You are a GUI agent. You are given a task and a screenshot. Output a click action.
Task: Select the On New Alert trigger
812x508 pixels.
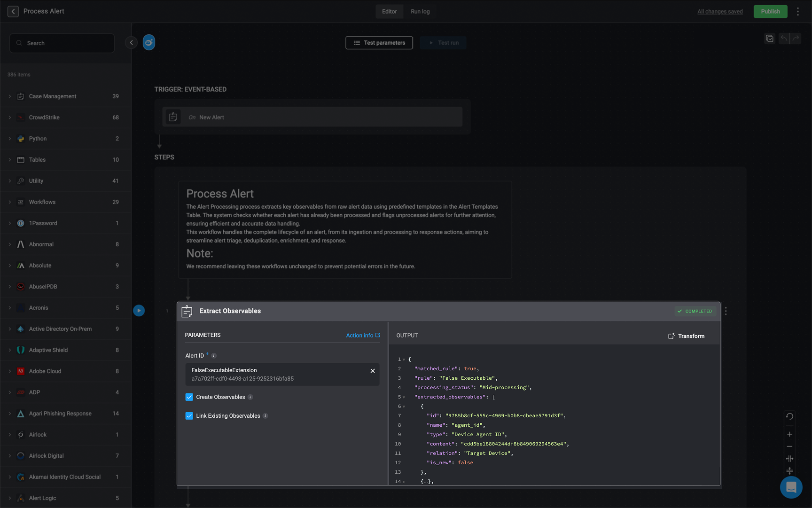[x=312, y=117]
